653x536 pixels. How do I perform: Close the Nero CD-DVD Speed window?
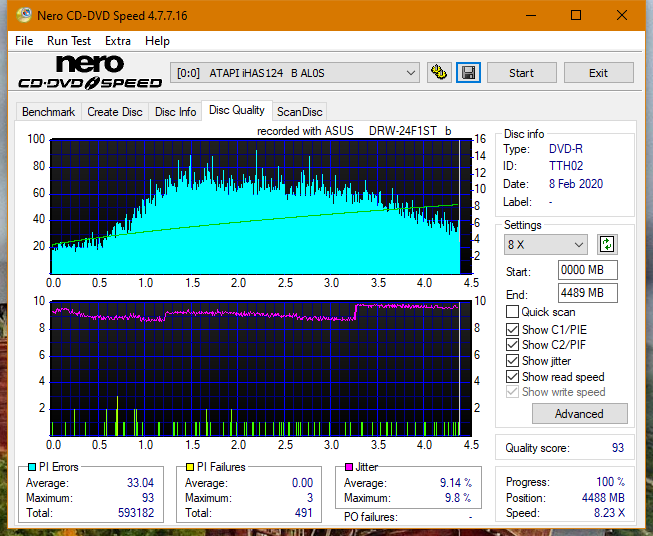622,16
